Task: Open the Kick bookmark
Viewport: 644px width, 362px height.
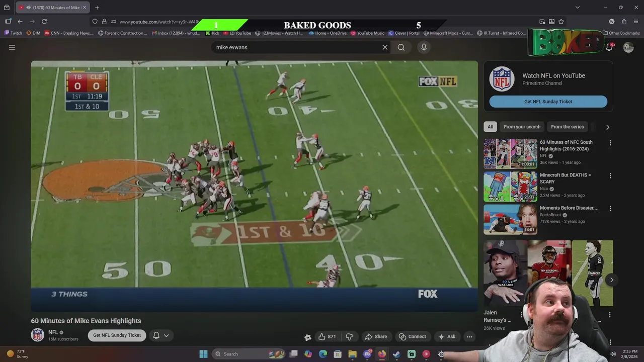Action: (212, 33)
